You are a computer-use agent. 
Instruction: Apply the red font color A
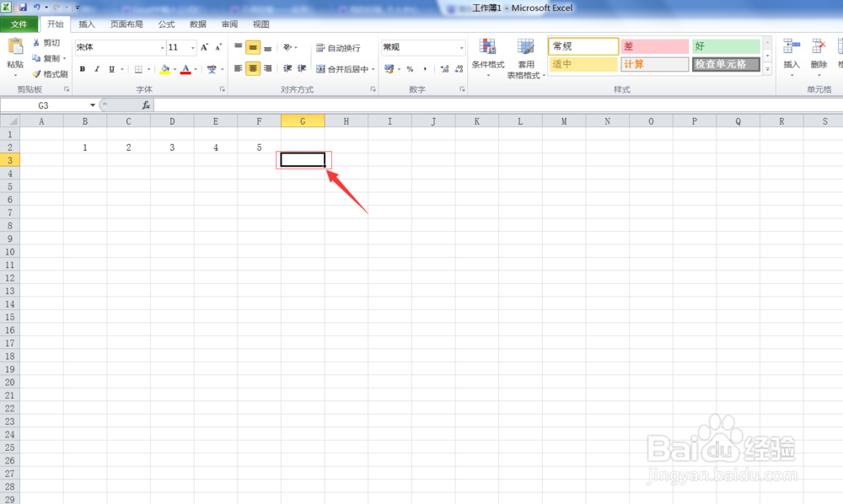pos(185,69)
